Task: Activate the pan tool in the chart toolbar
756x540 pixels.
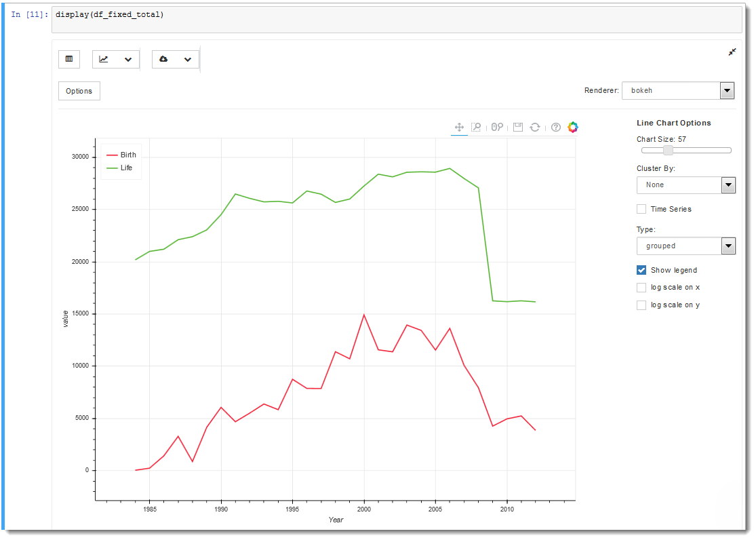Action: [x=458, y=128]
